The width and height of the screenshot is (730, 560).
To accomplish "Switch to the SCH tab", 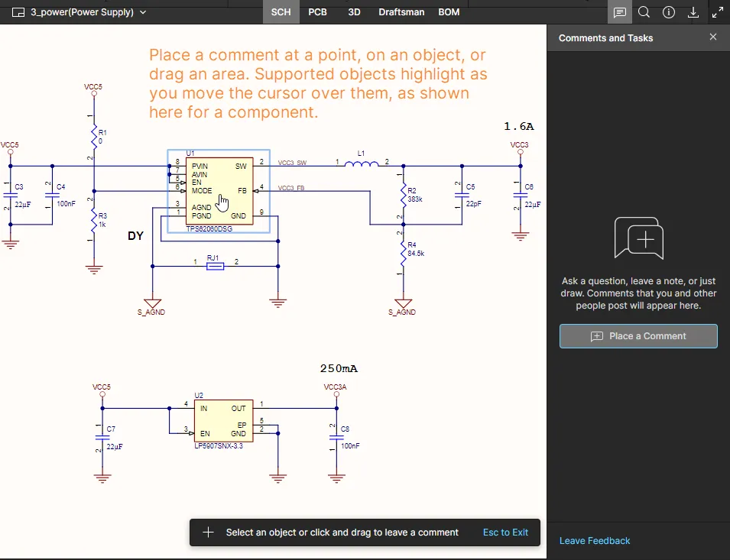I will coord(281,12).
